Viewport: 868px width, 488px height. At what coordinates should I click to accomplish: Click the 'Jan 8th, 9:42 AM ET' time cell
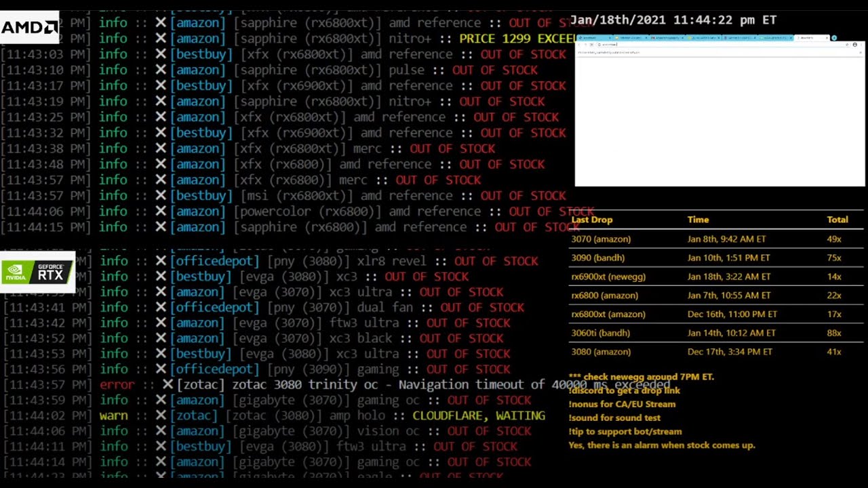pos(726,239)
